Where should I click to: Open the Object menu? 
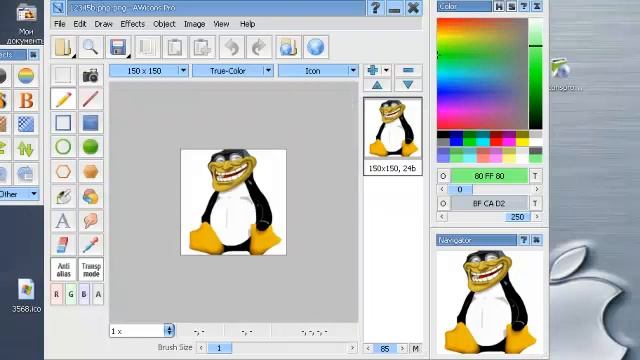point(164,24)
